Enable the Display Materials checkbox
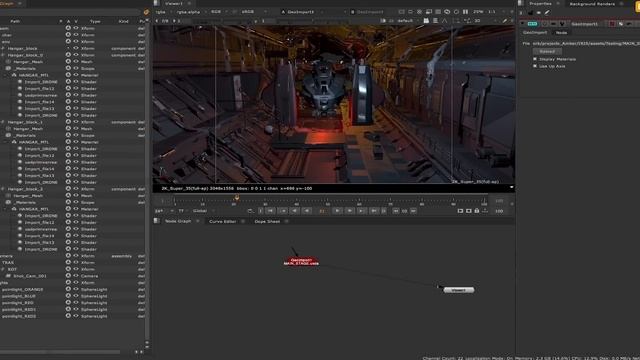 tap(535, 59)
